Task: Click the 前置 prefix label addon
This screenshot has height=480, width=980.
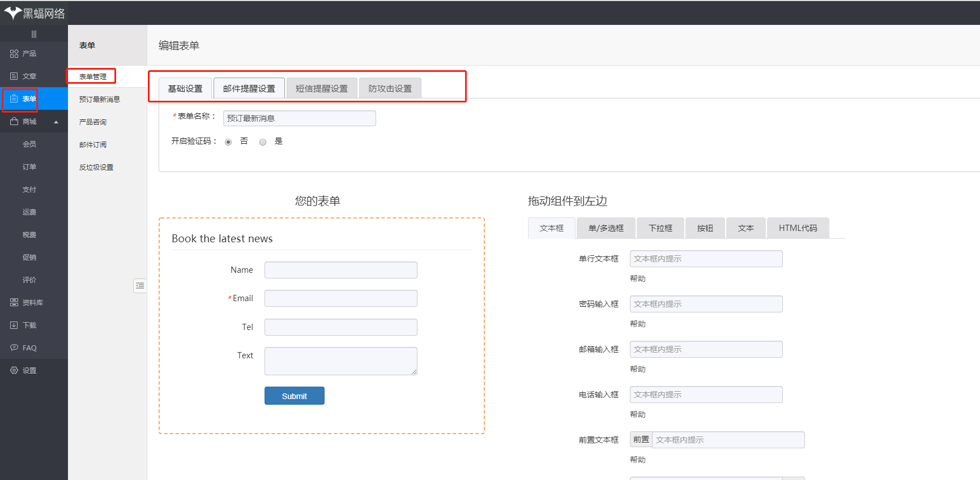Action: click(641, 440)
